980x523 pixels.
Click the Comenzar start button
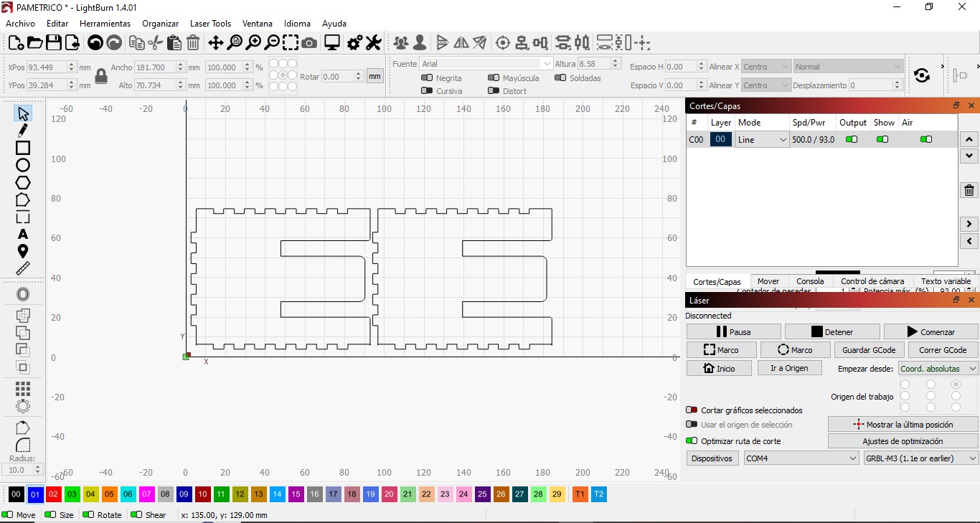click(x=930, y=331)
